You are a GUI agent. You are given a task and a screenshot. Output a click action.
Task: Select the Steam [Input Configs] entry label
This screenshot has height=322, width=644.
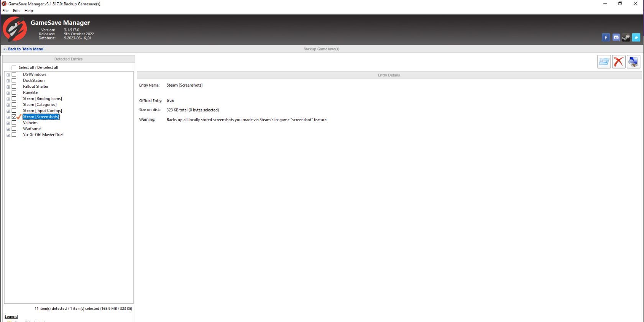pyautogui.click(x=43, y=110)
